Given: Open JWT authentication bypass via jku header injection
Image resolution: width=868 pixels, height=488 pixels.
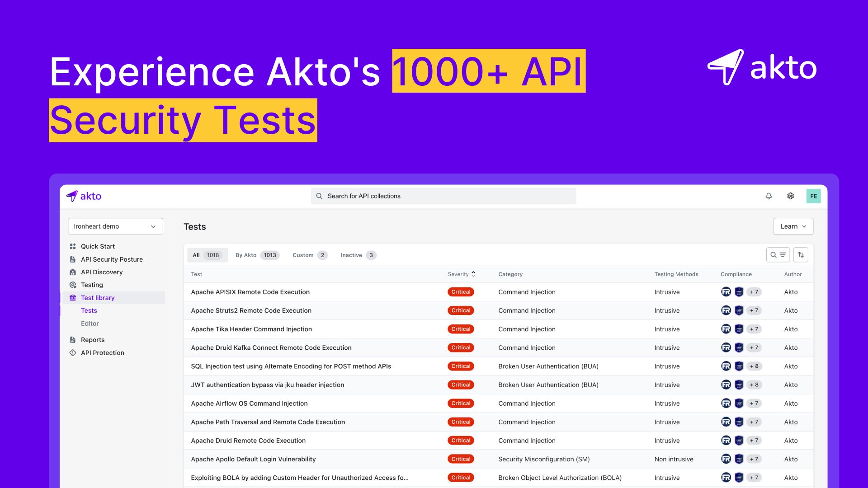Looking at the screenshot, I should (x=268, y=385).
